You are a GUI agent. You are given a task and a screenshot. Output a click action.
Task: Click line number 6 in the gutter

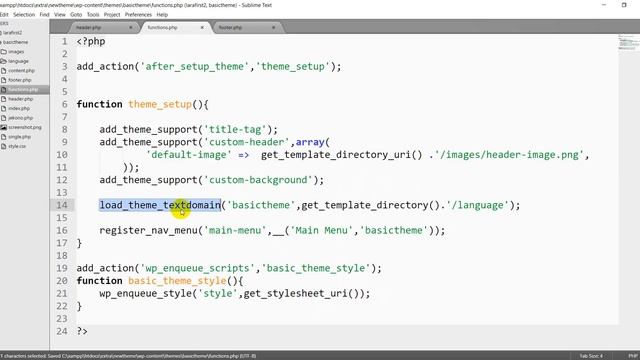click(65, 104)
